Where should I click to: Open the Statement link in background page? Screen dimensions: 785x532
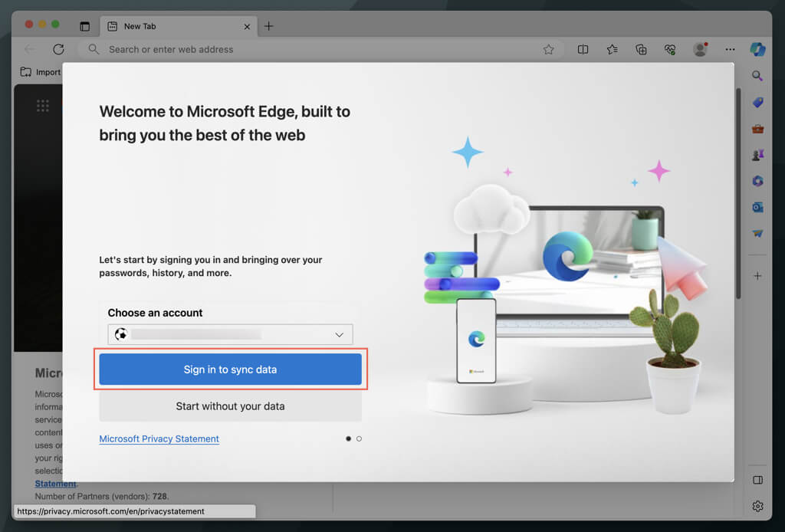(55, 484)
